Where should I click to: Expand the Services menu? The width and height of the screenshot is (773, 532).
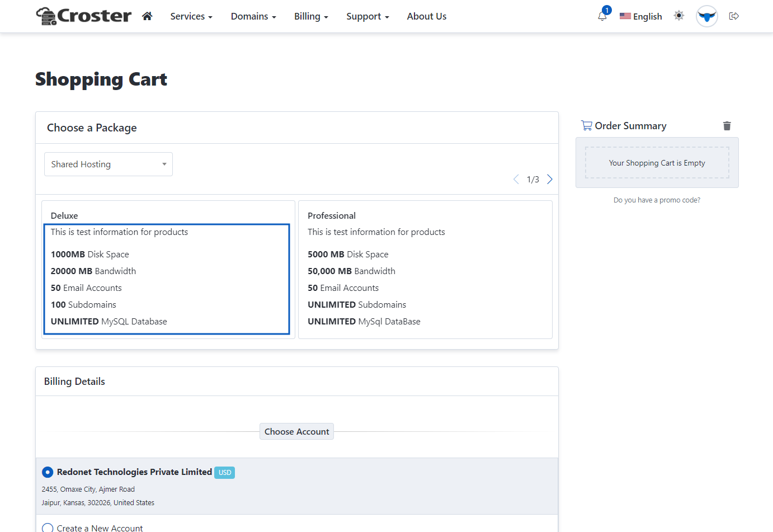pyautogui.click(x=191, y=17)
